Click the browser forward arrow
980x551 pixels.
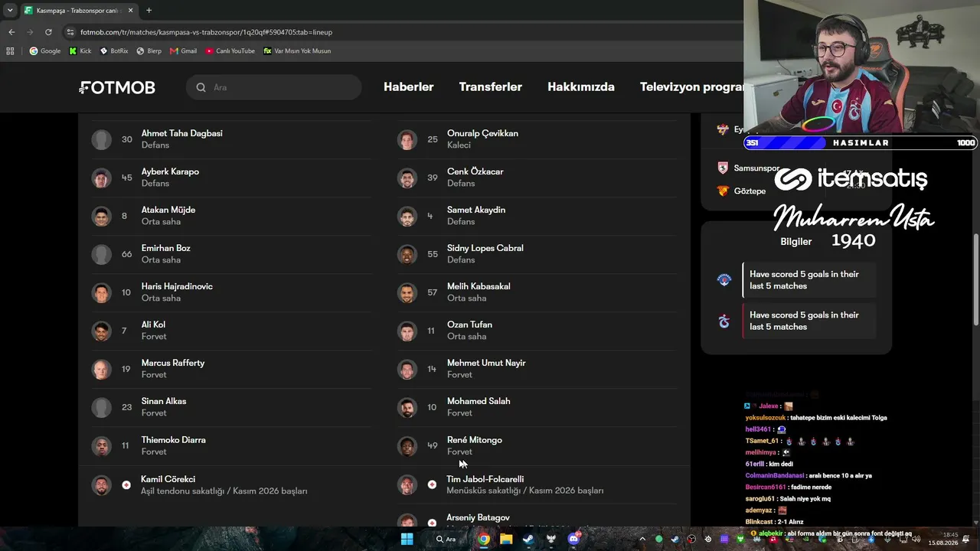pos(30,32)
